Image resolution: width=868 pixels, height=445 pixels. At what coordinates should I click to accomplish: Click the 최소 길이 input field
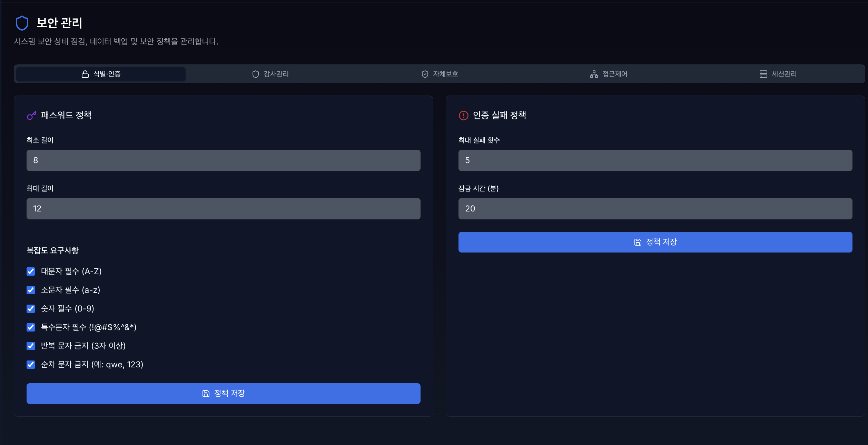(x=223, y=160)
